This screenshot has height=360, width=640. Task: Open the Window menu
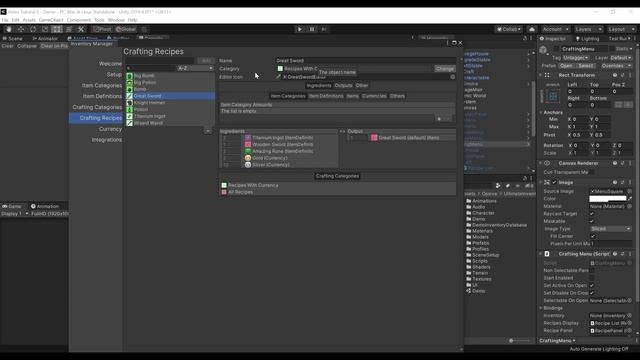(116, 20)
